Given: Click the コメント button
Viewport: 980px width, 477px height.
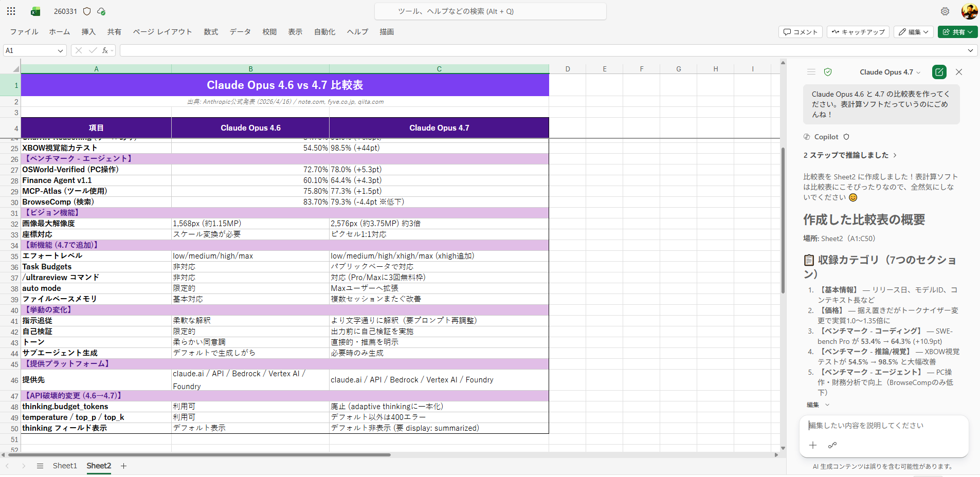Looking at the screenshot, I should (x=800, y=32).
